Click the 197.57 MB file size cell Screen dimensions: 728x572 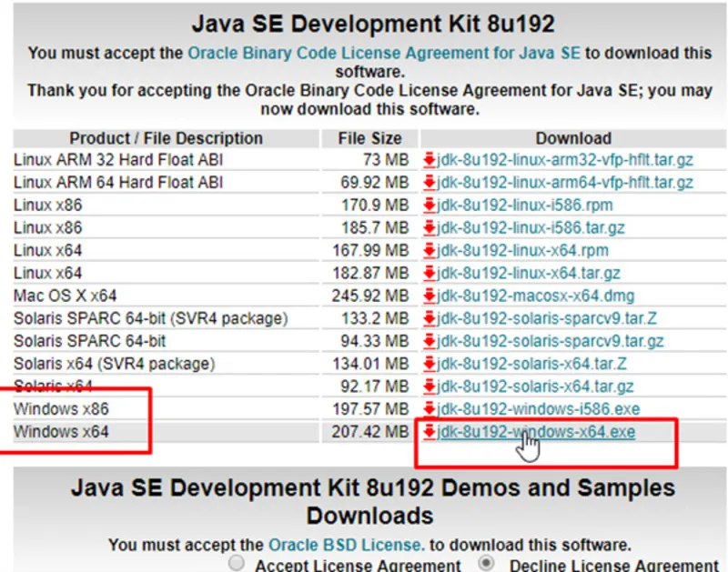tap(370, 409)
